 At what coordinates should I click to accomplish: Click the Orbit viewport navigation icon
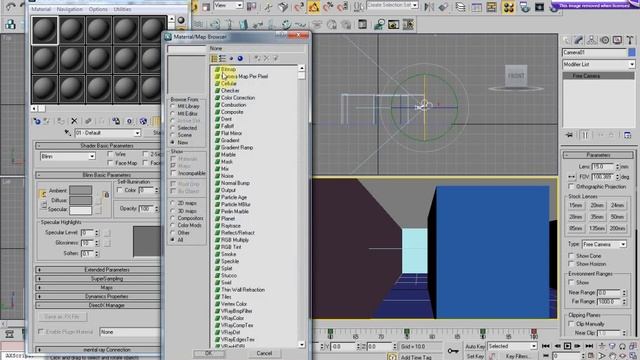623,356
